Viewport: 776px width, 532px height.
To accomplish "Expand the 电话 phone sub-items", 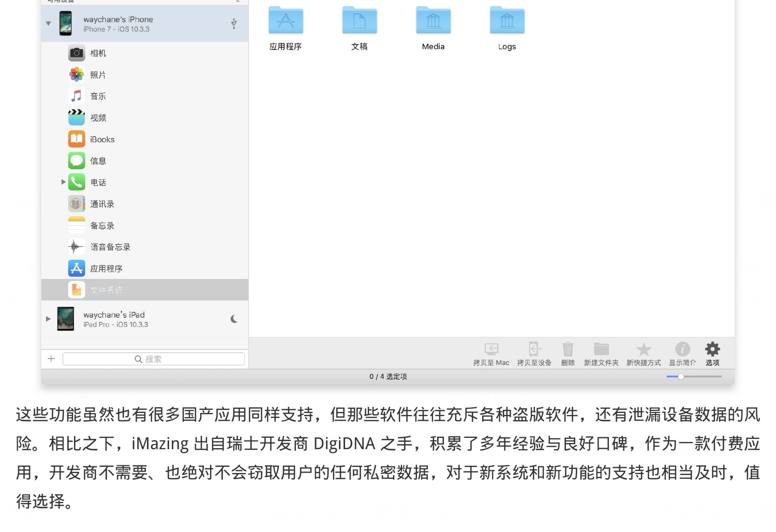I will coord(63,182).
